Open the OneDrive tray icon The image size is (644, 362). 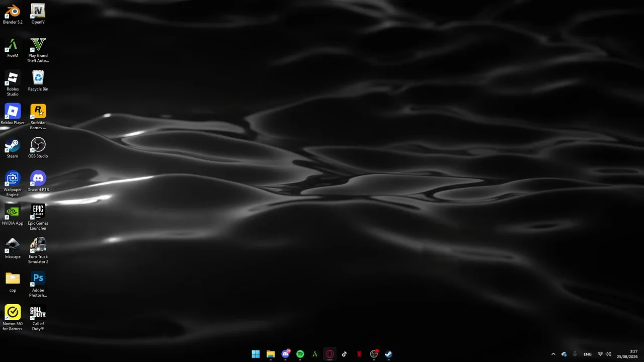click(564, 354)
